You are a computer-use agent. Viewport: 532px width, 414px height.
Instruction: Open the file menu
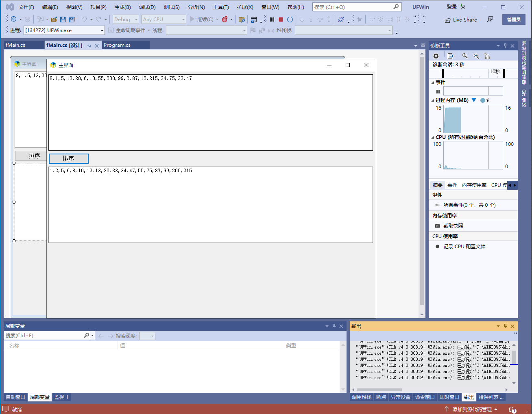point(26,7)
